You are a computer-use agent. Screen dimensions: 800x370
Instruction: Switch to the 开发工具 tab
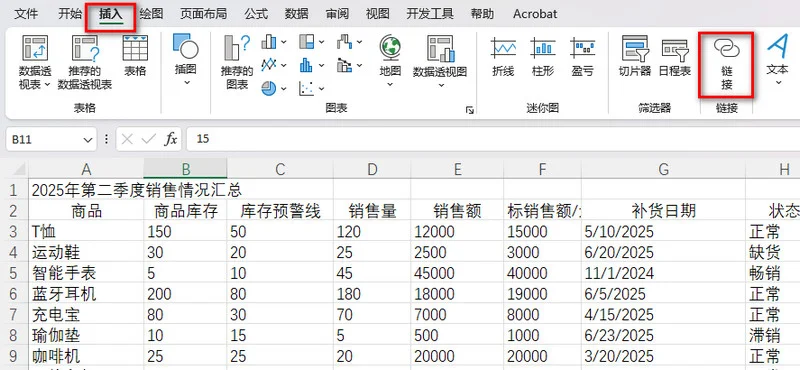[x=430, y=14]
